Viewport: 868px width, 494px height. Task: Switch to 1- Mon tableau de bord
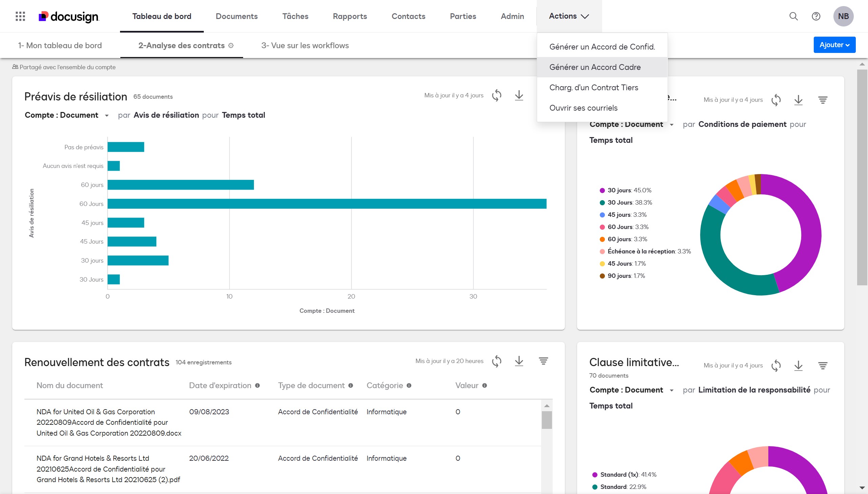[60, 45]
